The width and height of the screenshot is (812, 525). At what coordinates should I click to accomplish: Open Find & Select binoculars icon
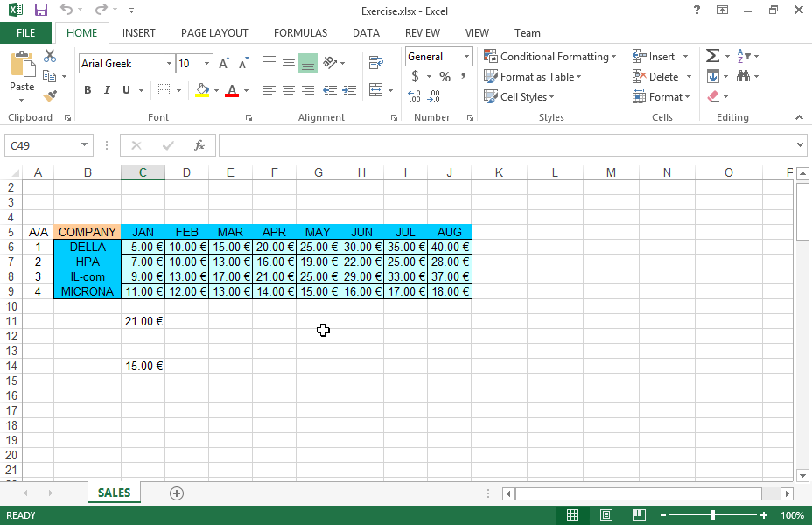pos(742,76)
